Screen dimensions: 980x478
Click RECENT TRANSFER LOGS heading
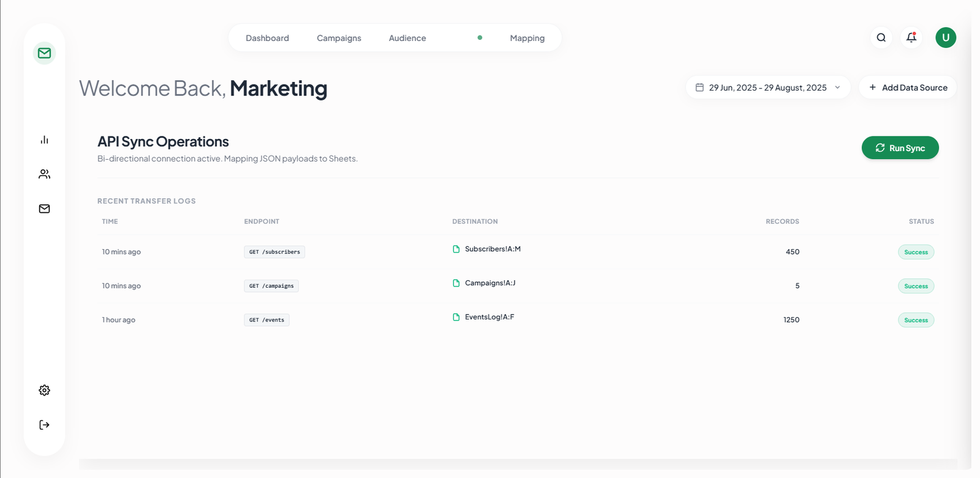146,201
